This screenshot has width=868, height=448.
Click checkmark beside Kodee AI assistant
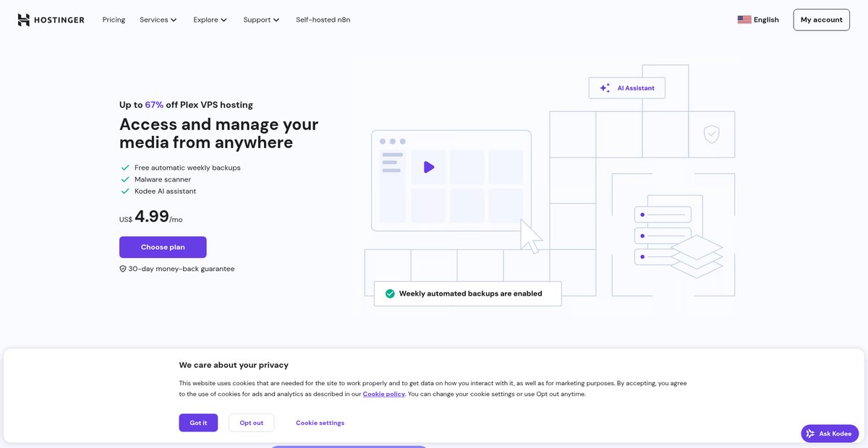coord(125,191)
